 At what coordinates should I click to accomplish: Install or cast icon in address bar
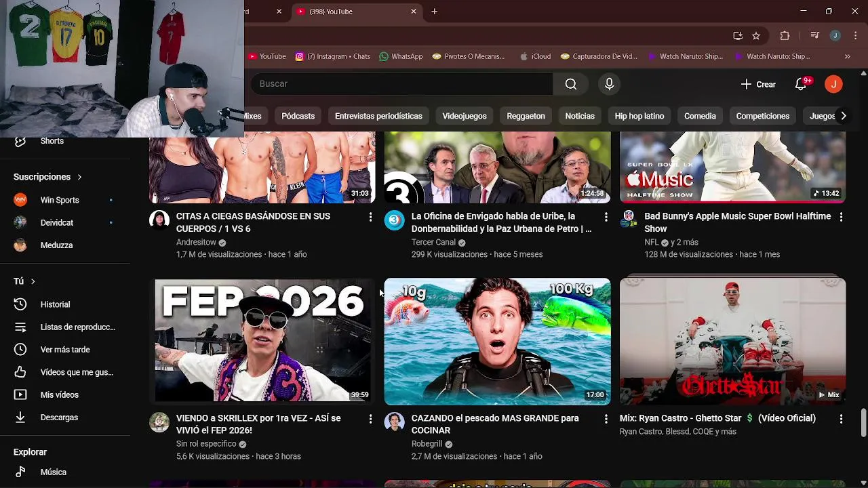tap(738, 36)
